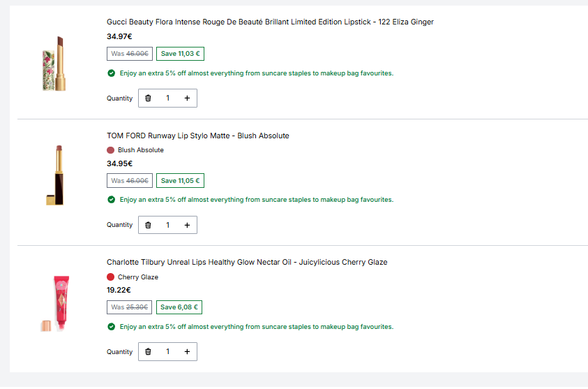Open the Charlotte Tilbury Unreal Lips title
The width and height of the screenshot is (588, 389).
(x=247, y=262)
